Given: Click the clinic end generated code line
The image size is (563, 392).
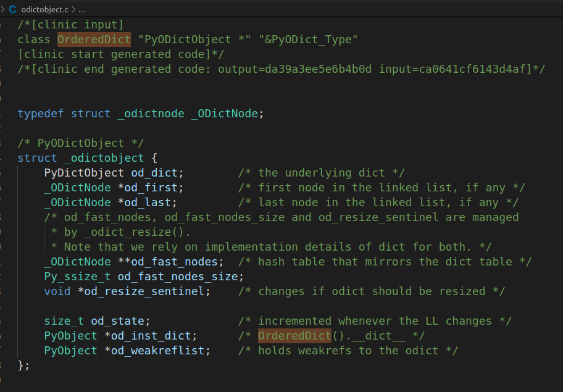Looking at the screenshot, I should (281, 69).
